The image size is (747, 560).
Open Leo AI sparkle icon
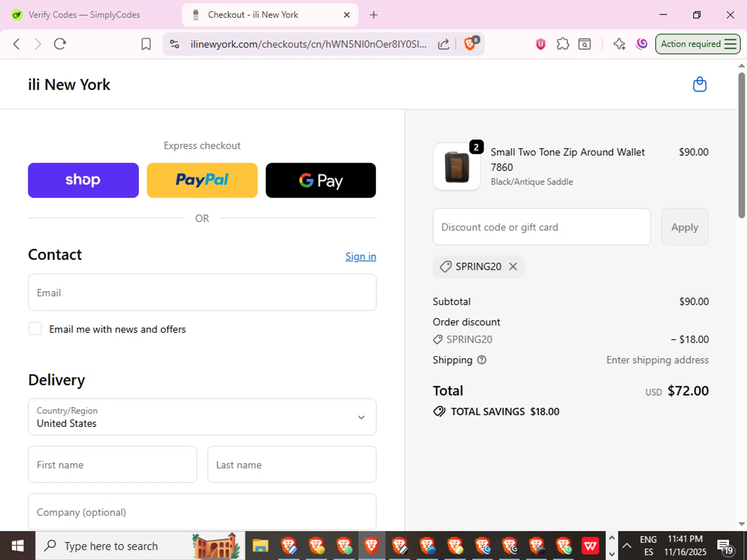[x=619, y=44]
